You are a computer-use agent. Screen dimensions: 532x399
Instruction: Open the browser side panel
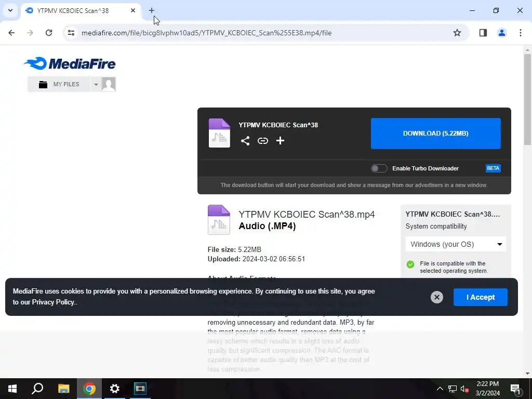[x=483, y=33]
